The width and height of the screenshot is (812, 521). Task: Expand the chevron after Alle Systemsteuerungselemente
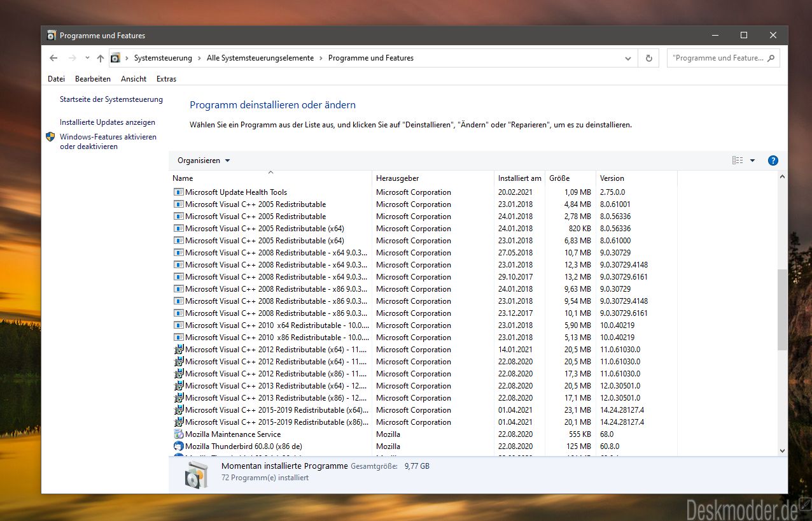coord(321,58)
